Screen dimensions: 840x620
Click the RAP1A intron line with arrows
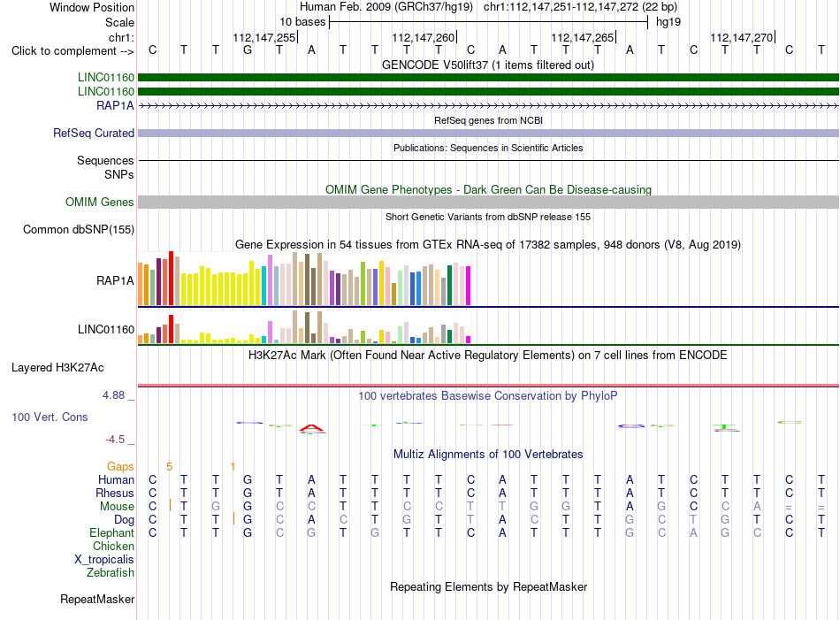click(x=488, y=106)
